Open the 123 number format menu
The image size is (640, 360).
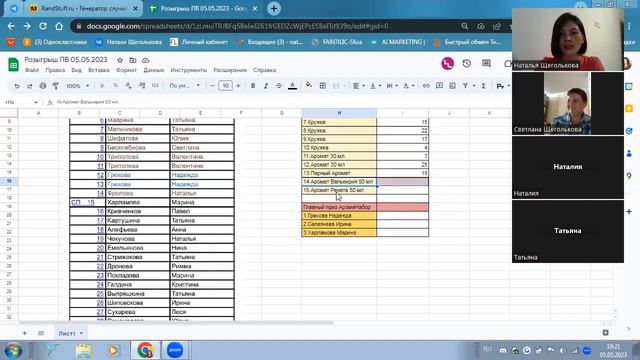click(155, 86)
